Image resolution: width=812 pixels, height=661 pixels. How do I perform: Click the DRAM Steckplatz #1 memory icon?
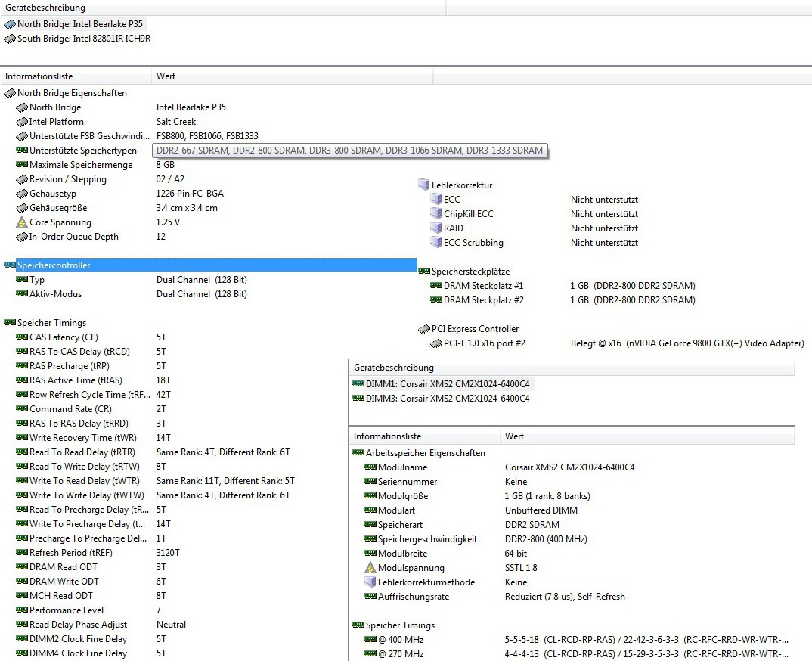point(436,286)
